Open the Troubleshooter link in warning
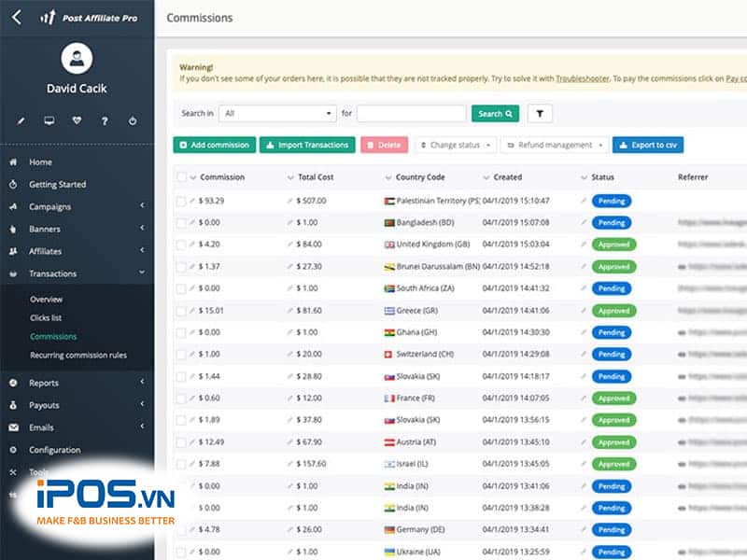747x560 pixels. [582, 79]
